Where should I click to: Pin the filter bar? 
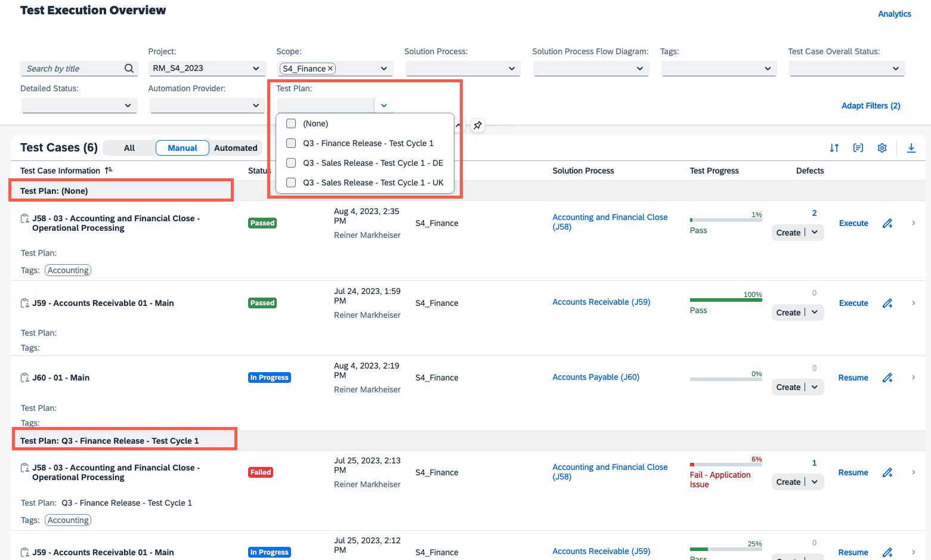[477, 125]
